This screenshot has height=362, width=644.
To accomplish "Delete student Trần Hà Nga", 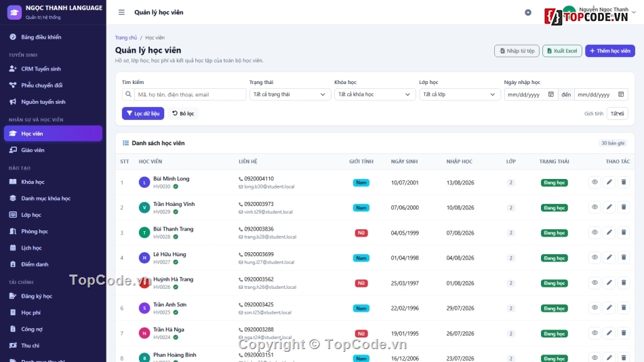I will [624, 334].
